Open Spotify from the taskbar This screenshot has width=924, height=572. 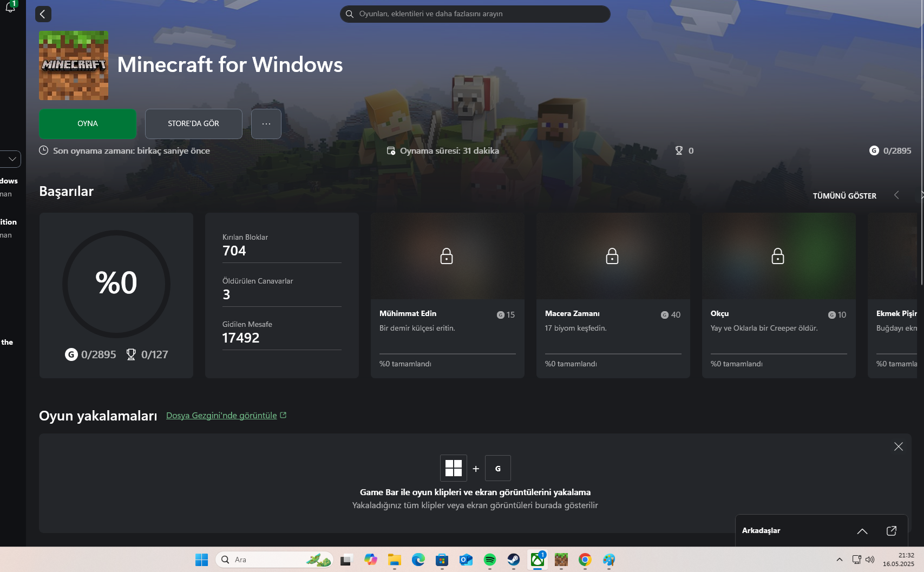coord(490,560)
